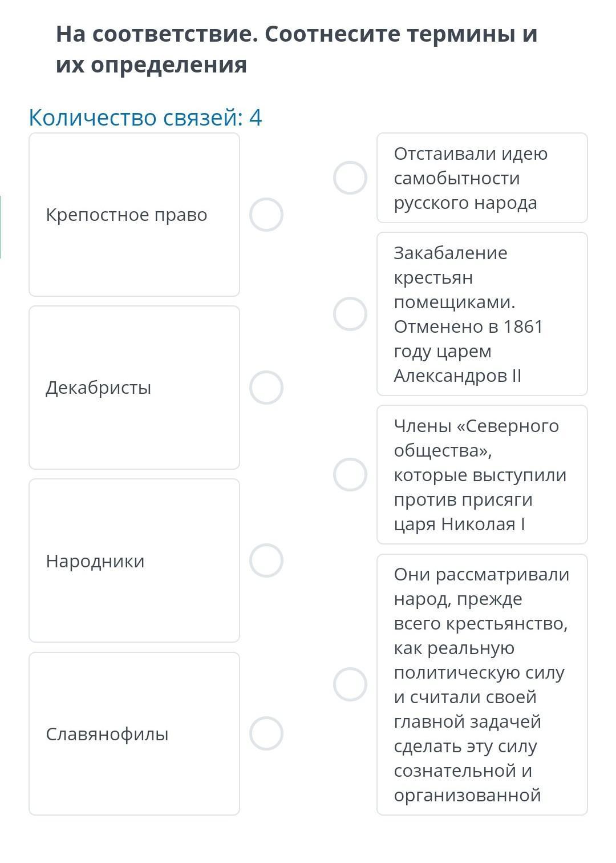This screenshot has width=616, height=863.
Task: Select the connector circle beside Крепостное право
Action: (x=266, y=215)
